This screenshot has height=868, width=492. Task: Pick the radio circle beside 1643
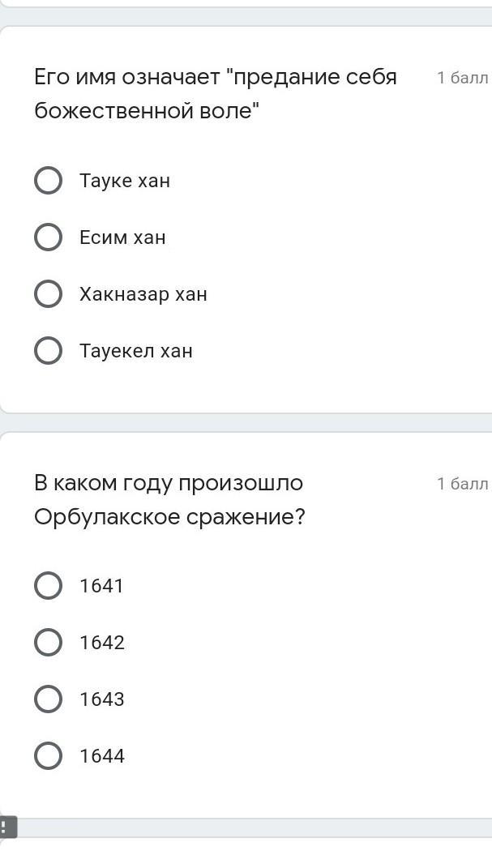pos(48,699)
